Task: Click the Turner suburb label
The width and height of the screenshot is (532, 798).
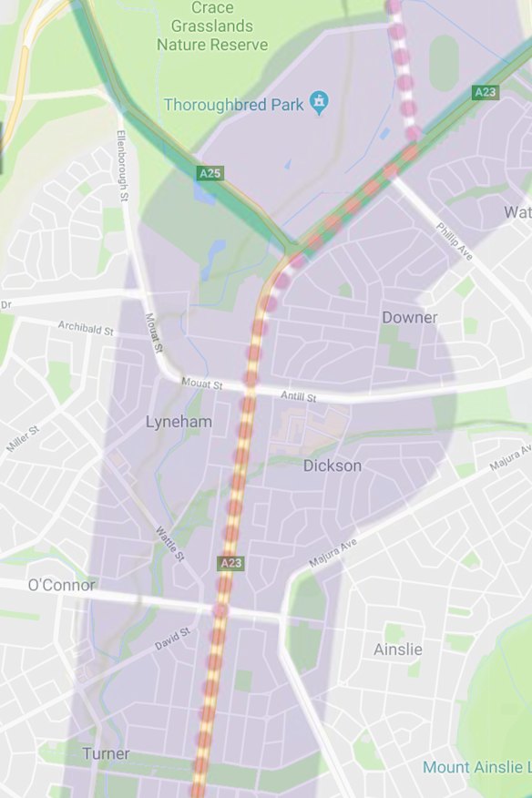Action: [x=106, y=753]
